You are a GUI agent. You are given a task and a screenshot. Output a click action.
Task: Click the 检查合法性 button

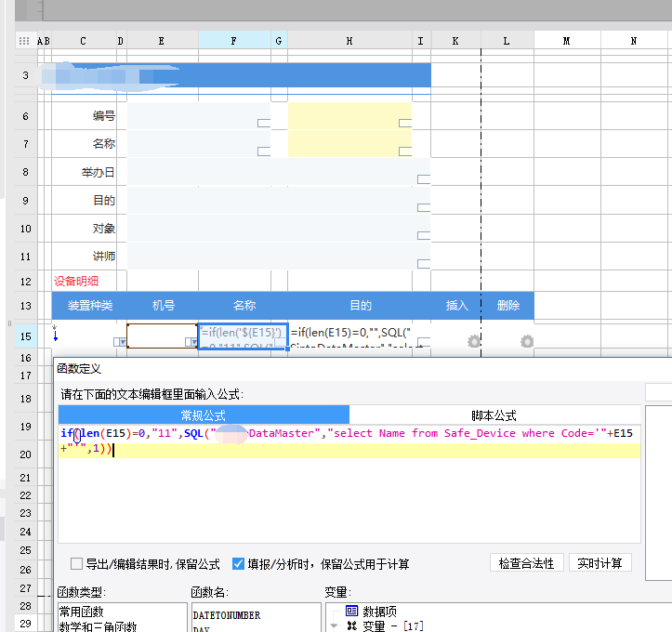(x=526, y=563)
